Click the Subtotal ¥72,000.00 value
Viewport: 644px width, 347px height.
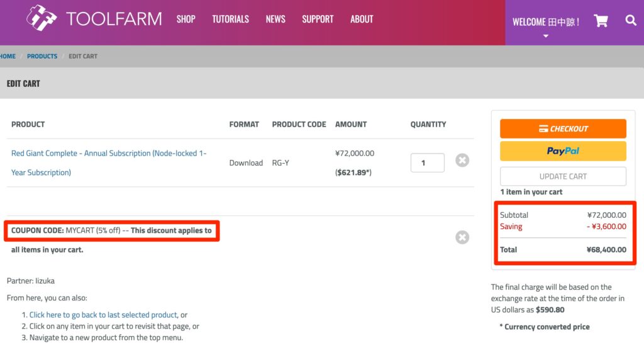606,215
